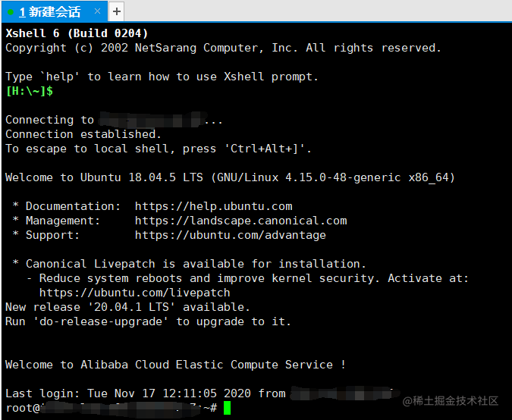The height and width of the screenshot is (420, 512).
Task: Open the ubuntu.com/advantage support link
Action: coord(230,235)
